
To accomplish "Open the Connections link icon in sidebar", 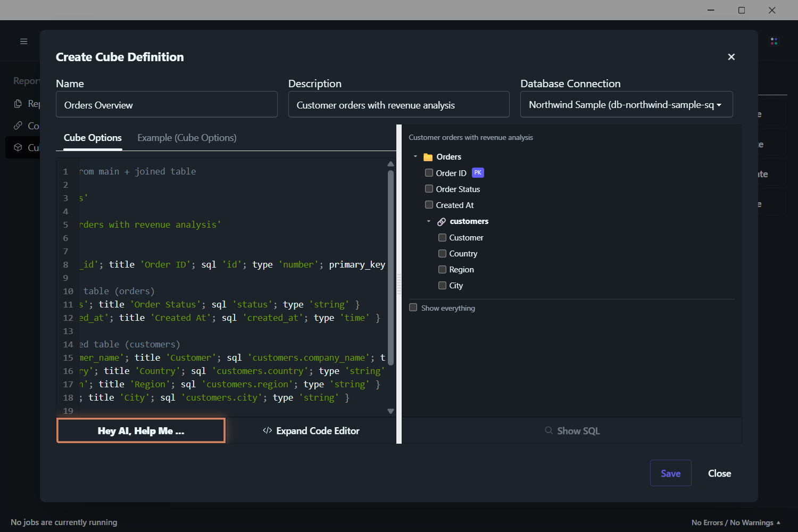I will (18, 126).
